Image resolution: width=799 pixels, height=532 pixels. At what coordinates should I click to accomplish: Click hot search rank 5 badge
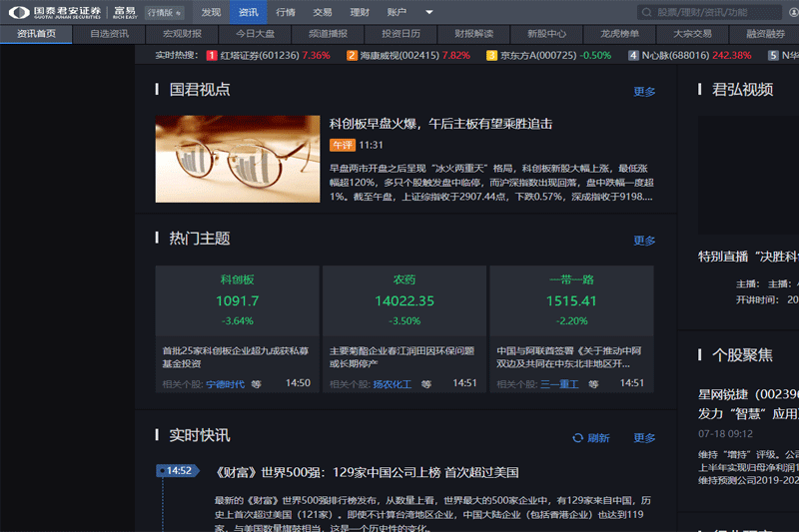[x=773, y=56]
